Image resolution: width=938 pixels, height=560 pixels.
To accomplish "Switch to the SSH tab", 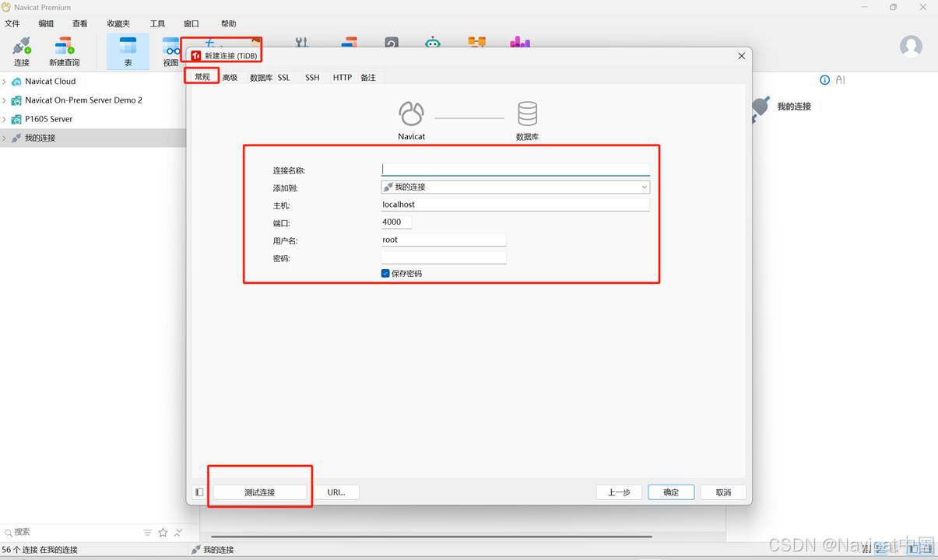I will tap(312, 78).
